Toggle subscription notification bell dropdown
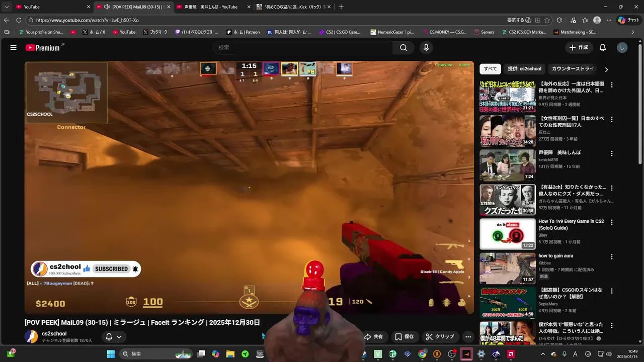The width and height of the screenshot is (644, 362). coord(114,337)
